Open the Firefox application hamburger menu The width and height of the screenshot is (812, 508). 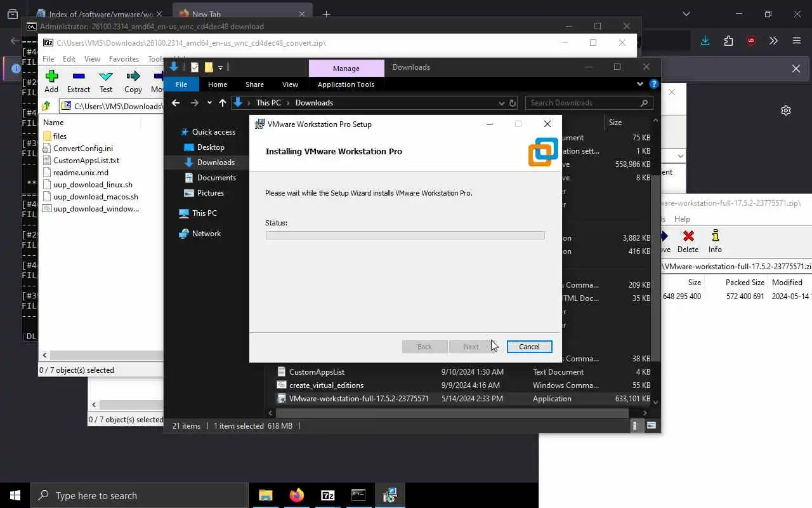pos(797,41)
